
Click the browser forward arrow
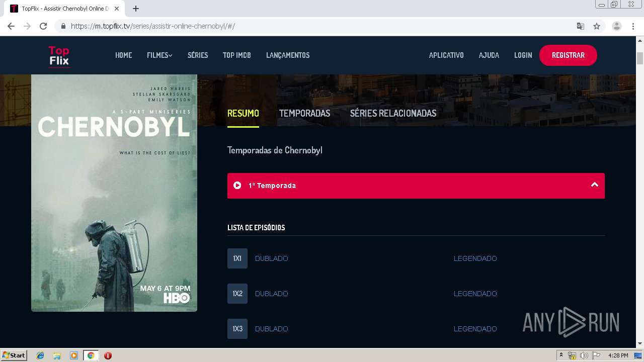click(27, 26)
